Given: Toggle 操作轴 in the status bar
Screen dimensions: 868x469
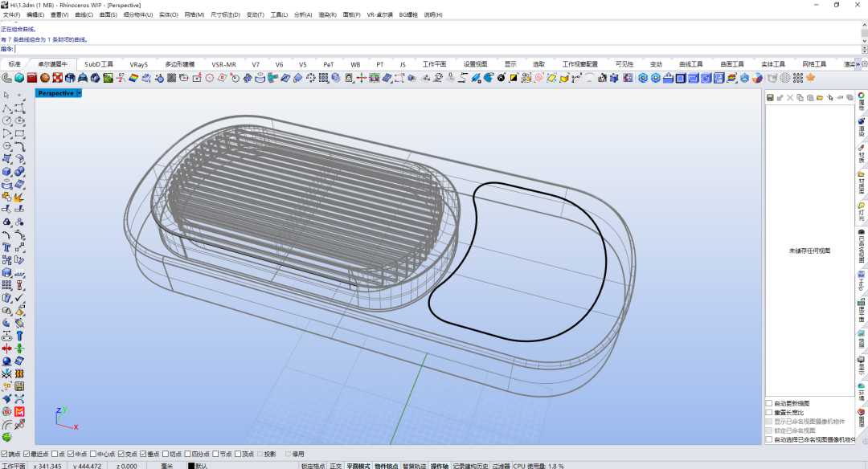Looking at the screenshot, I should click(x=440, y=466).
